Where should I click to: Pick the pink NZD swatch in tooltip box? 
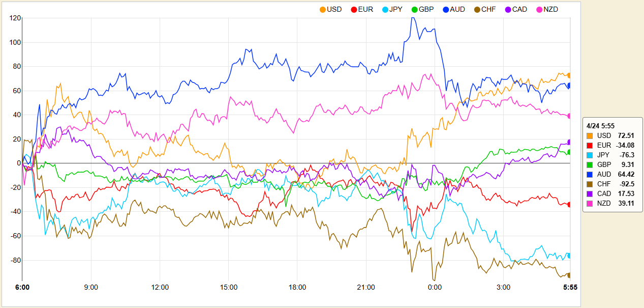click(x=590, y=203)
